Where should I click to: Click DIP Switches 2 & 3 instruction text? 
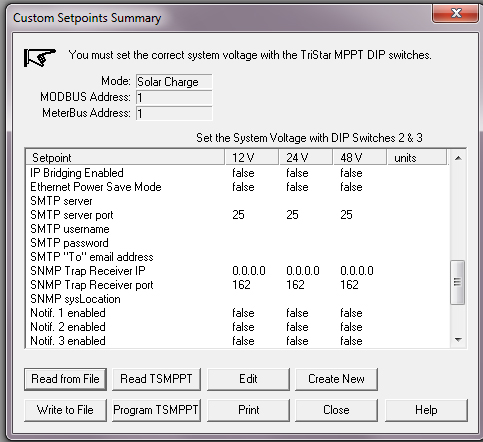pos(309,138)
